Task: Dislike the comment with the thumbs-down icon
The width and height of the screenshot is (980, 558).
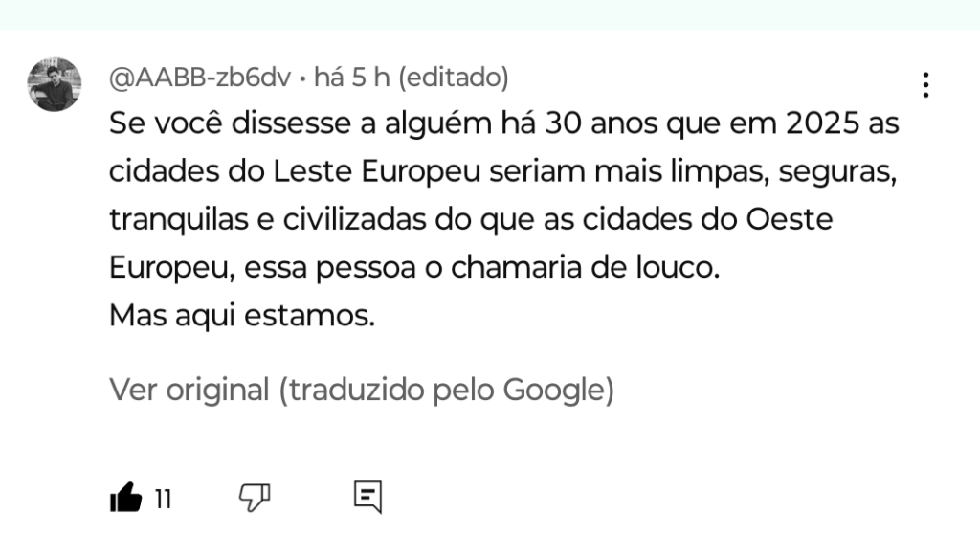Action: click(x=254, y=497)
